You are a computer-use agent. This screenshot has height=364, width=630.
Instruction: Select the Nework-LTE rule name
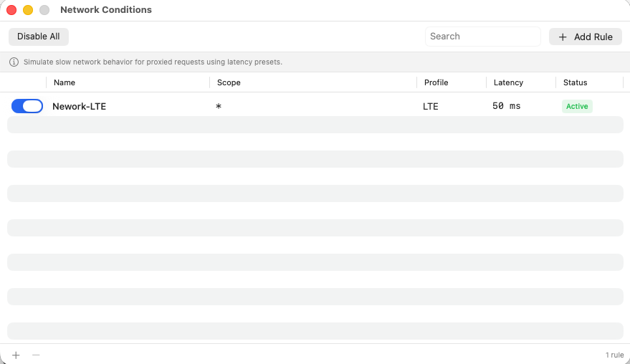[x=79, y=106]
